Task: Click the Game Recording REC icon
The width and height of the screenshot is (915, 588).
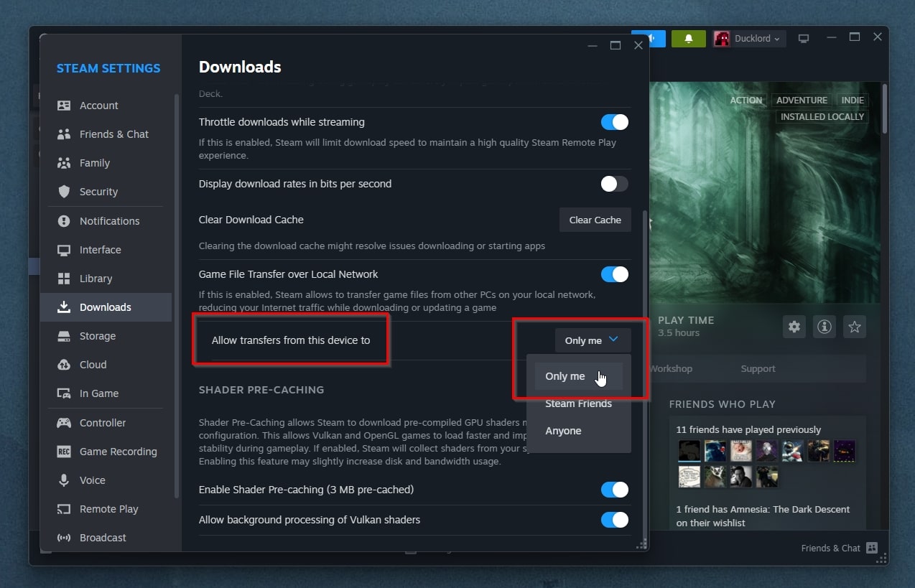Action: [x=64, y=452]
